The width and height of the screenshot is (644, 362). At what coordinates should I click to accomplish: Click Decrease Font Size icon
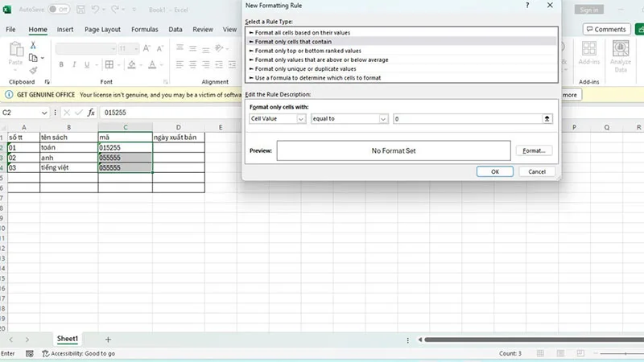click(160, 48)
